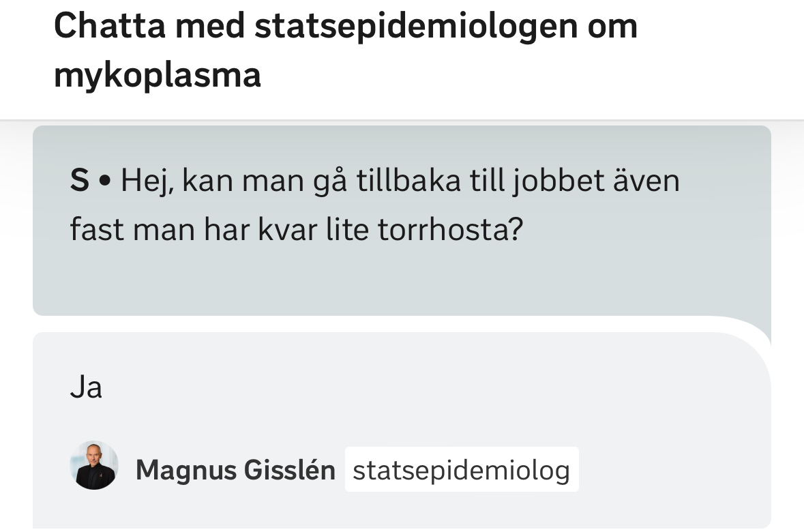Click the word "torrhosta?" in the question

point(450,228)
